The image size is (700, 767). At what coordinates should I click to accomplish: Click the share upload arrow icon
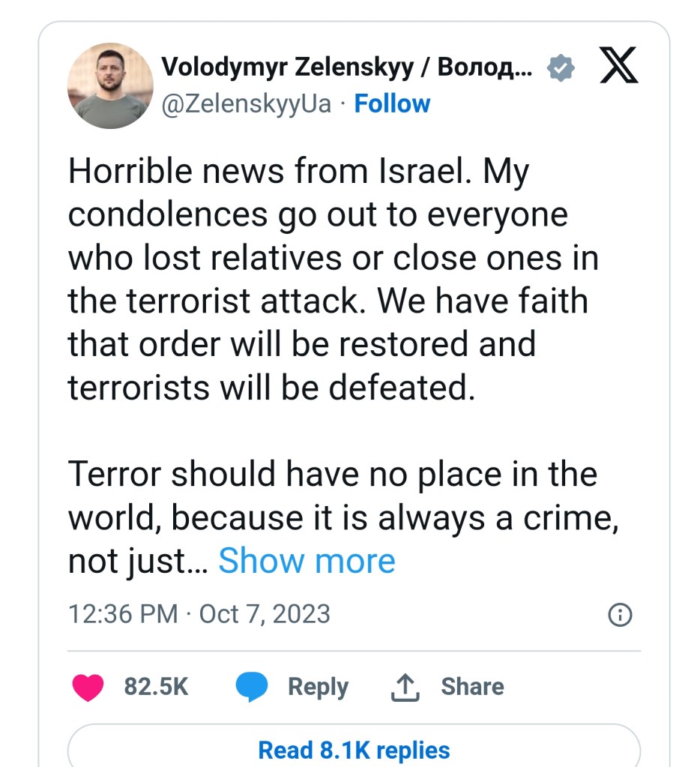pos(403,687)
